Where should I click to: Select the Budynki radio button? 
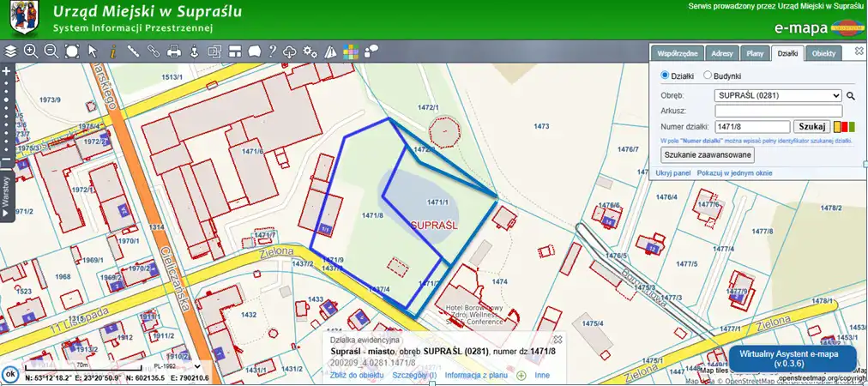[708, 75]
